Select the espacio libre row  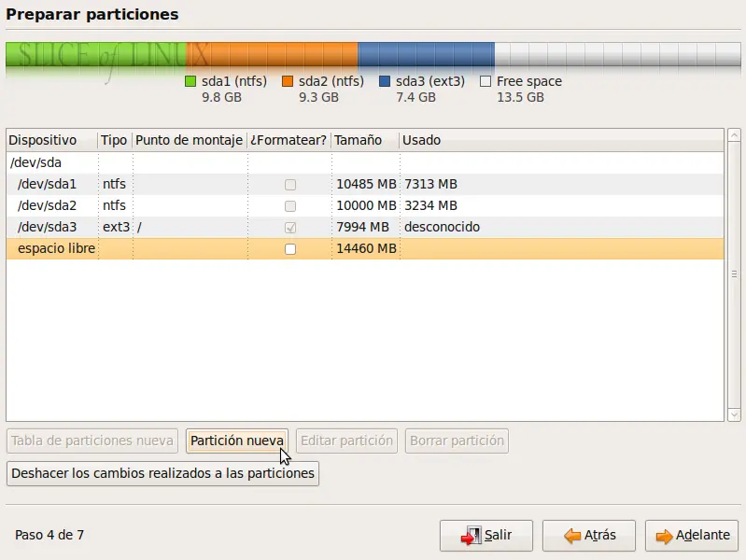tap(365, 248)
